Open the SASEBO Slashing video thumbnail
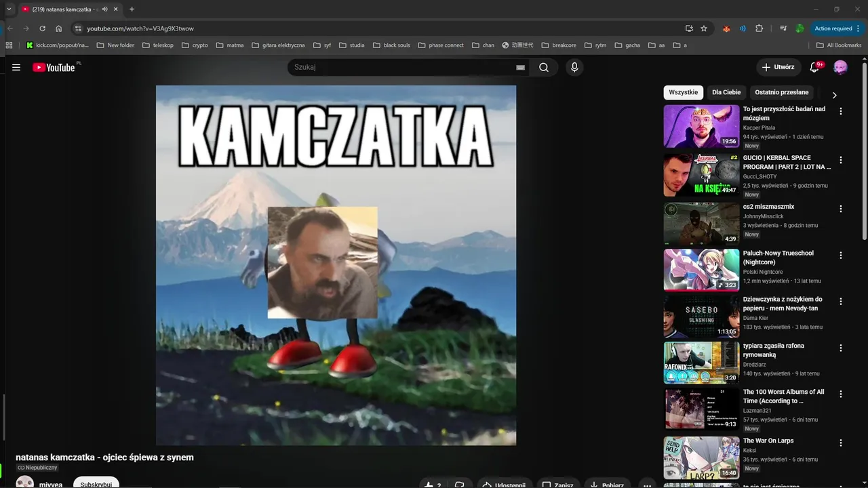The height and width of the screenshot is (488, 868). click(x=701, y=317)
